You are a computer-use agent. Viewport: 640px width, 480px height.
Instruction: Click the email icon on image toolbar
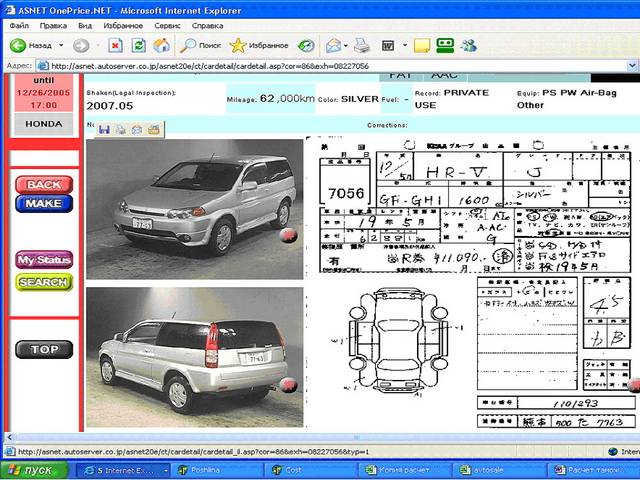(137, 130)
